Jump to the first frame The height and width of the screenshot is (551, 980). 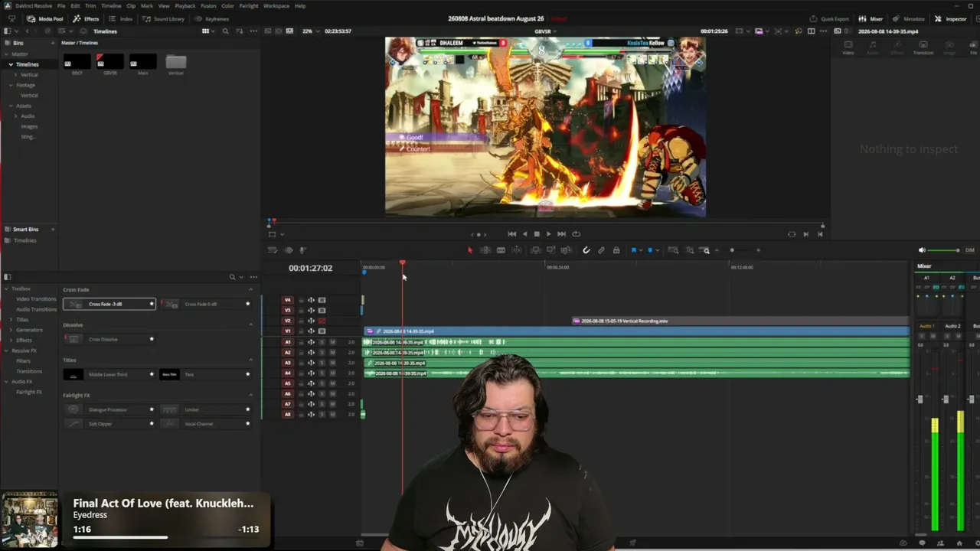pyautogui.click(x=512, y=234)
